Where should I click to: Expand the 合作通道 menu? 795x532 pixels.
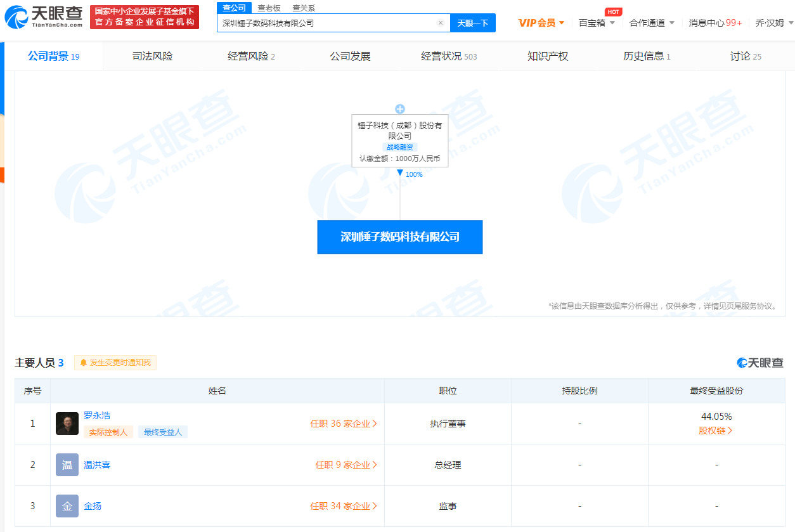point(652,23)
